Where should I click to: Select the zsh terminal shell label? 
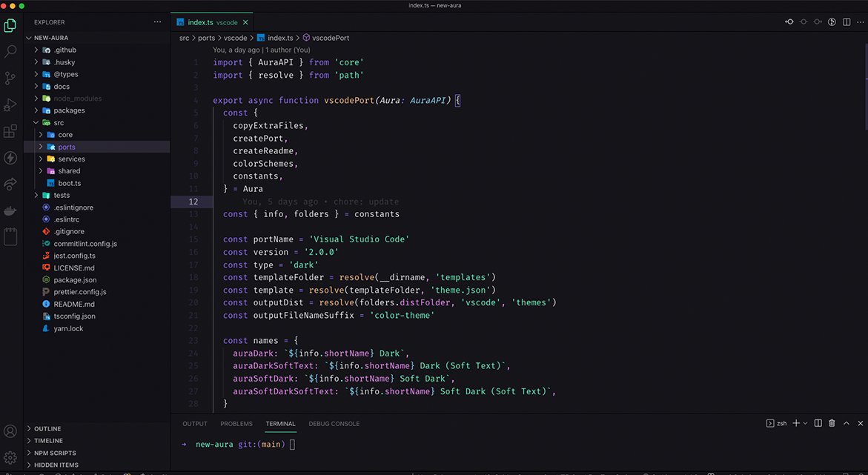click(x=777, y=424)
